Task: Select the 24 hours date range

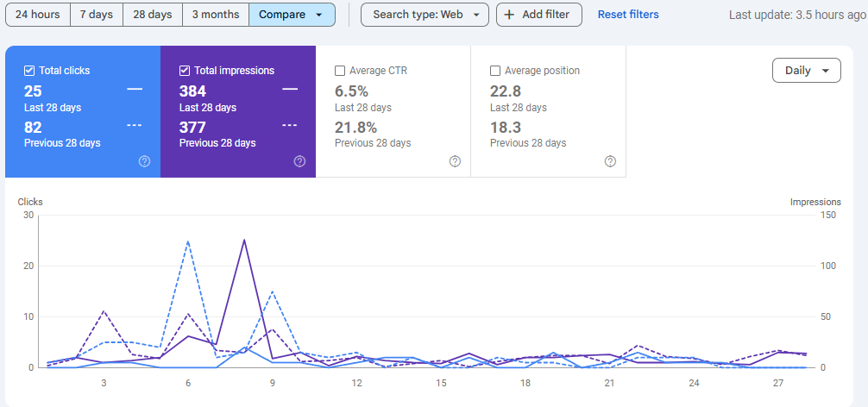Action: coord(37,15)
